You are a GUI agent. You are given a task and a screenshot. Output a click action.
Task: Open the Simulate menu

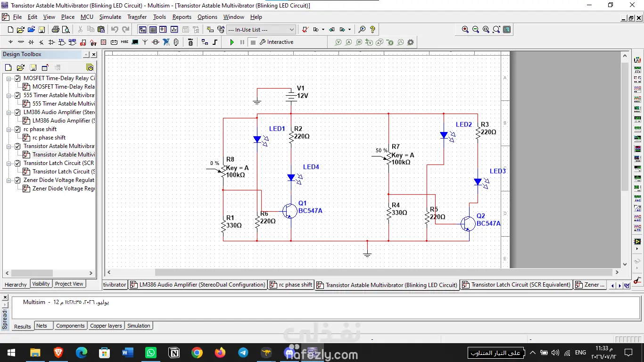coord(110,17)
